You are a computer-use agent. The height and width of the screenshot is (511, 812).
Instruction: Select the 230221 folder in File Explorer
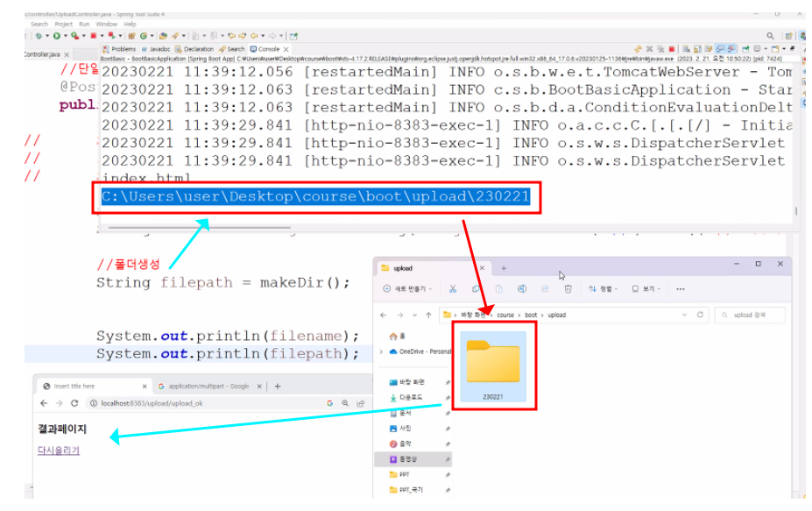coord(492,366)
